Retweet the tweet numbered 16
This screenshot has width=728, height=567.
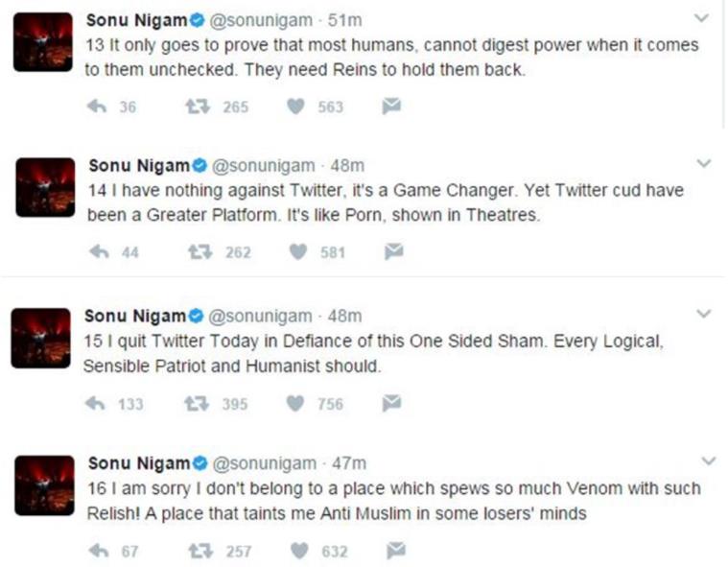click(200, 550)
